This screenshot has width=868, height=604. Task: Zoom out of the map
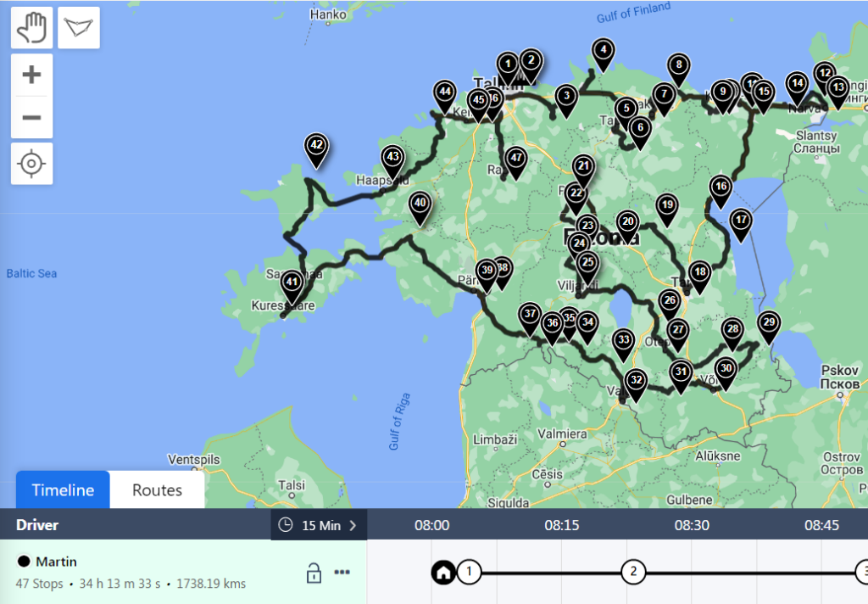pyautogui.click(x=31, y=117)
